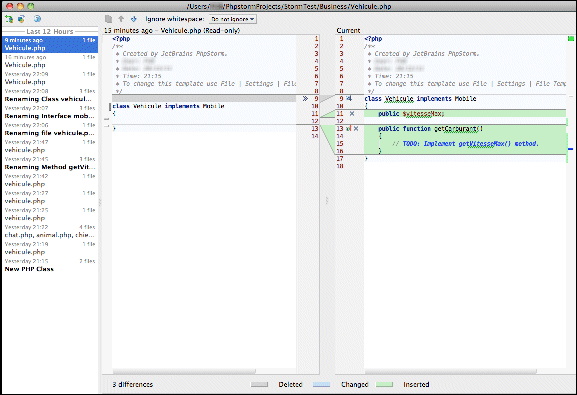The height and width of the screenshot is (395, 577).
Task: Click horizontal scrollbar of the Current pane
Action: [x=450, y=371]
